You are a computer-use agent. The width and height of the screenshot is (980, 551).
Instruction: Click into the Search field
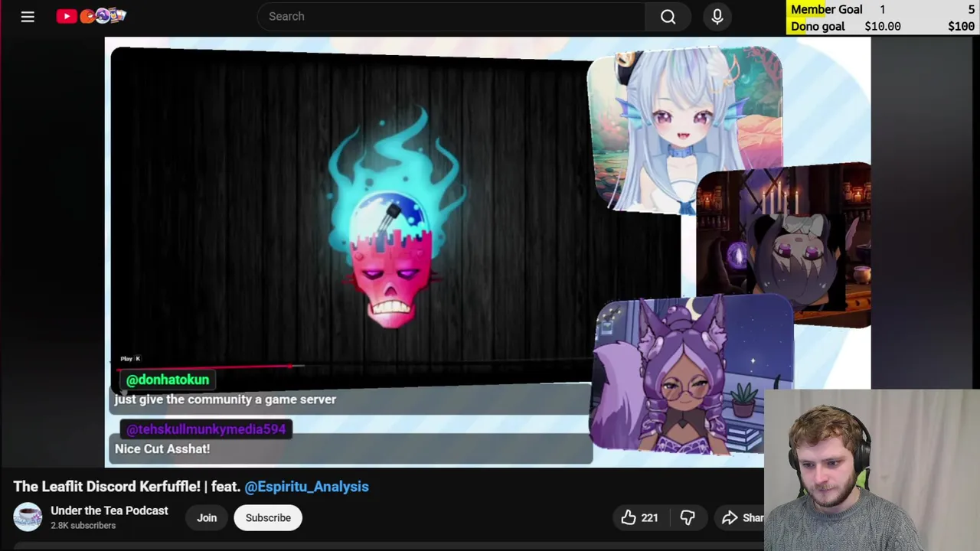pos(451,16)
